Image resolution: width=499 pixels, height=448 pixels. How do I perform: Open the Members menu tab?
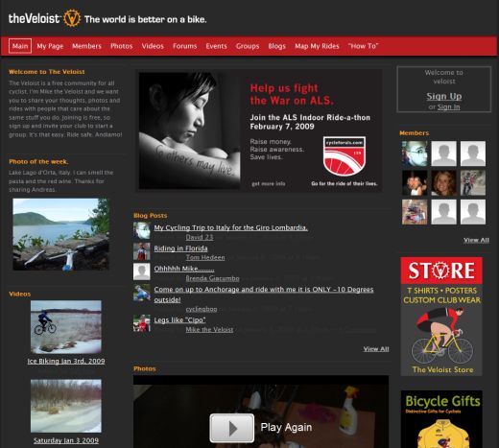pyautogui.click(x=86, y=46)
